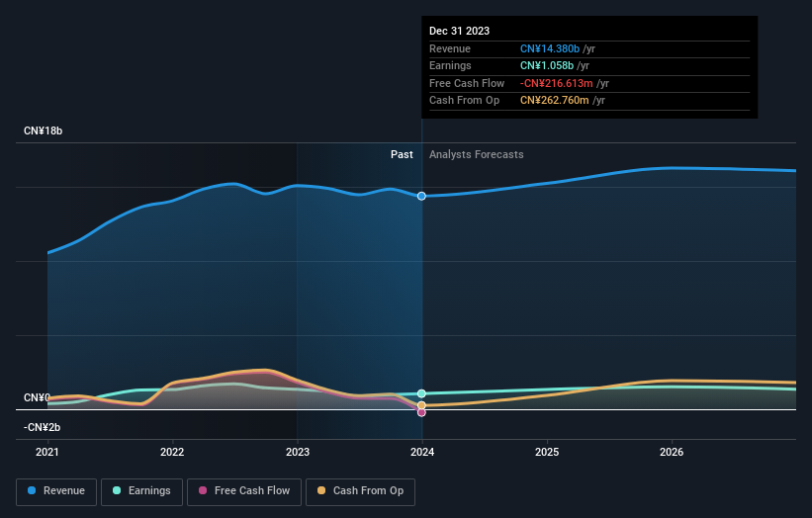
Task: Click the pink Free Cash Flow data point
Action: tap(421, 412)
